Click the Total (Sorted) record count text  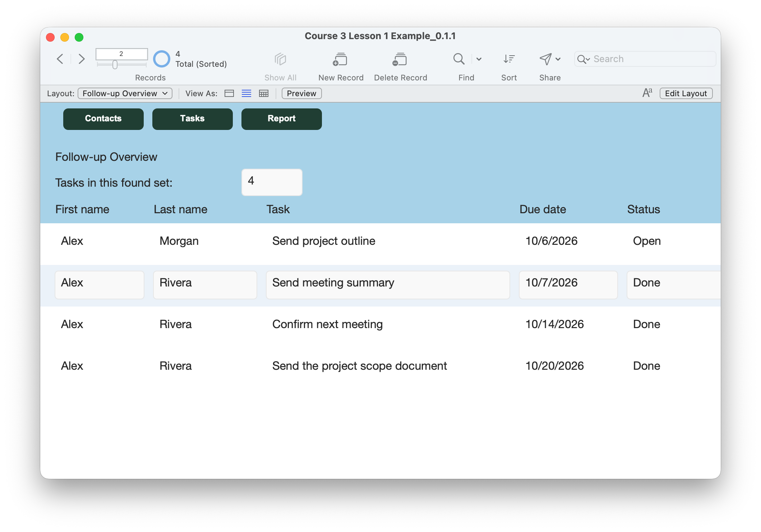201,64
